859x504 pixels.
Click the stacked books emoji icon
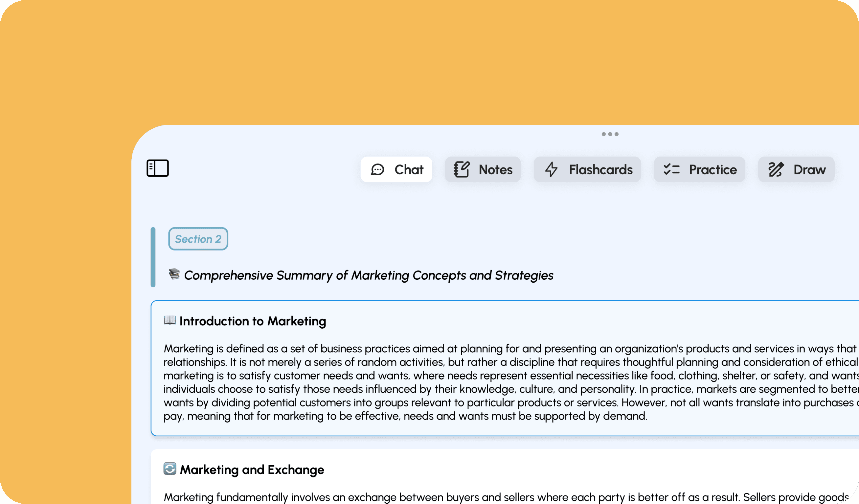[174, 274]
